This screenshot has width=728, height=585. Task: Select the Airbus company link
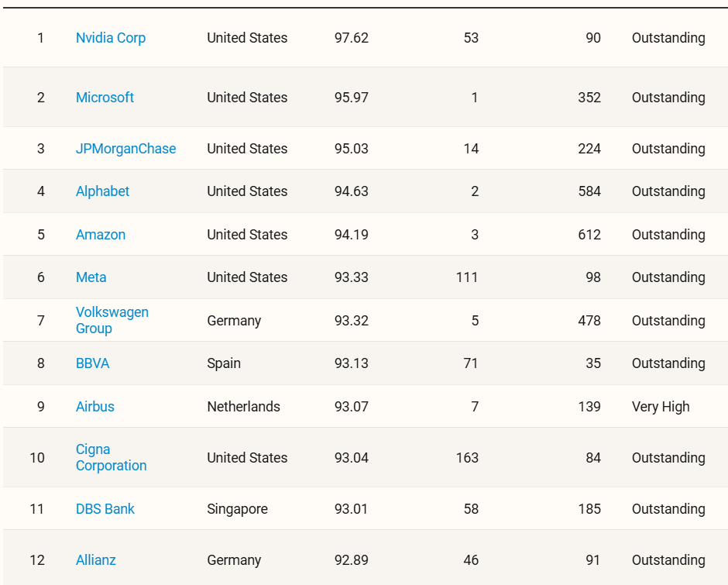tap(94, 407)
